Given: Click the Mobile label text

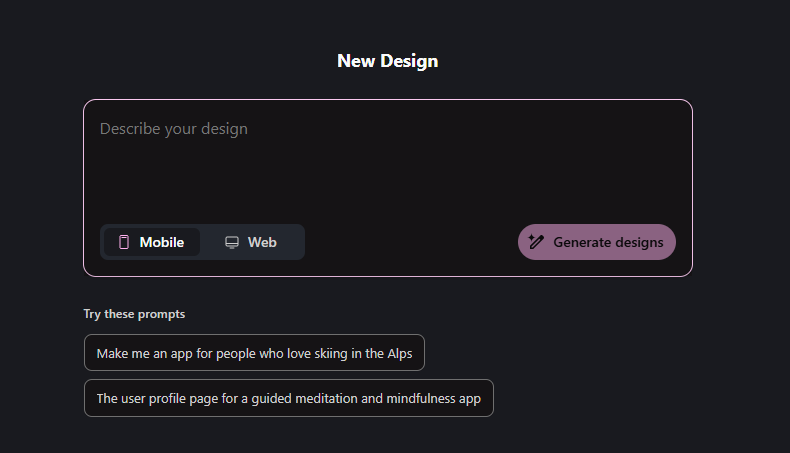Looking at the screenshot, I should tap(162, 242).
